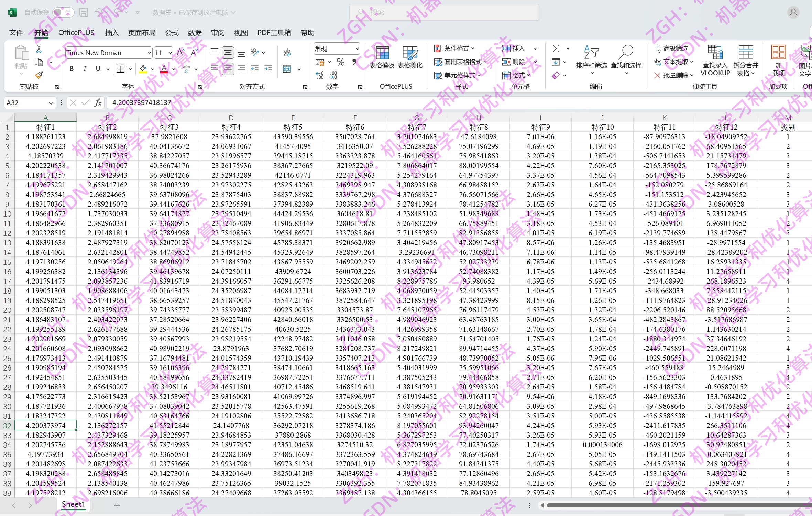The image size is (812, 516).
Task: Click the 搜索 search box
Action: [x=443, y=12]
